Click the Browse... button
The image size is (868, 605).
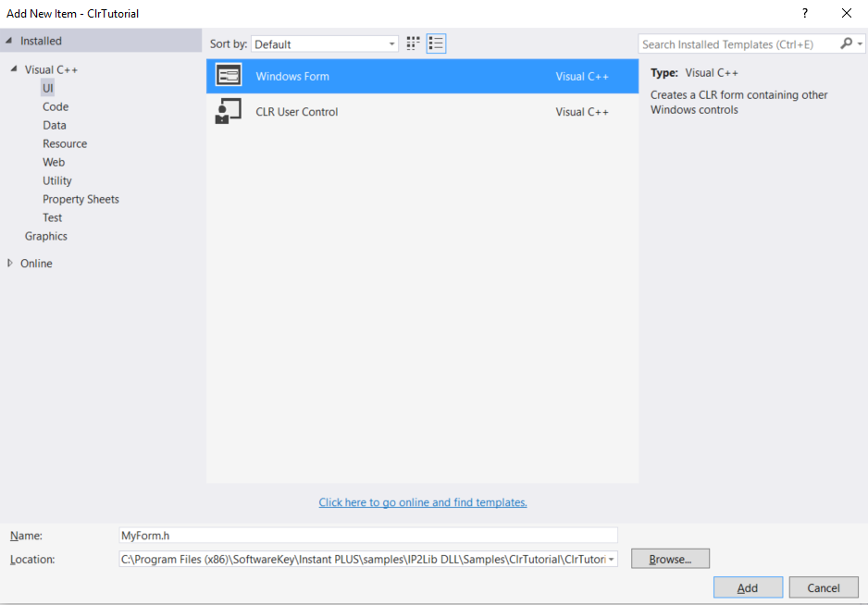coord(670,559)
